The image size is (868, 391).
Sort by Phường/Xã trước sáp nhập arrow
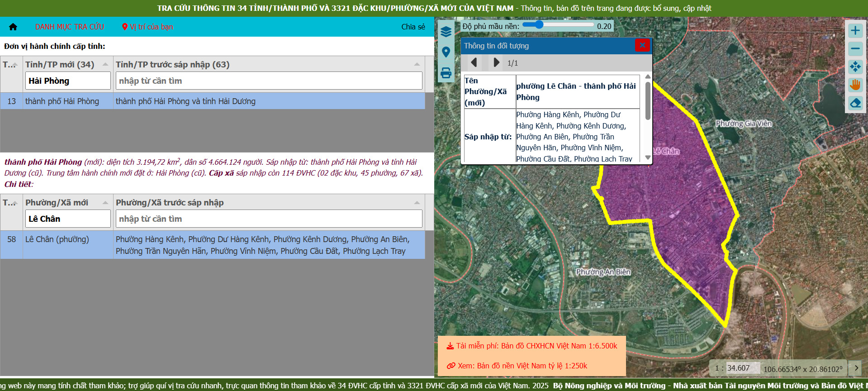click(417, 202)
